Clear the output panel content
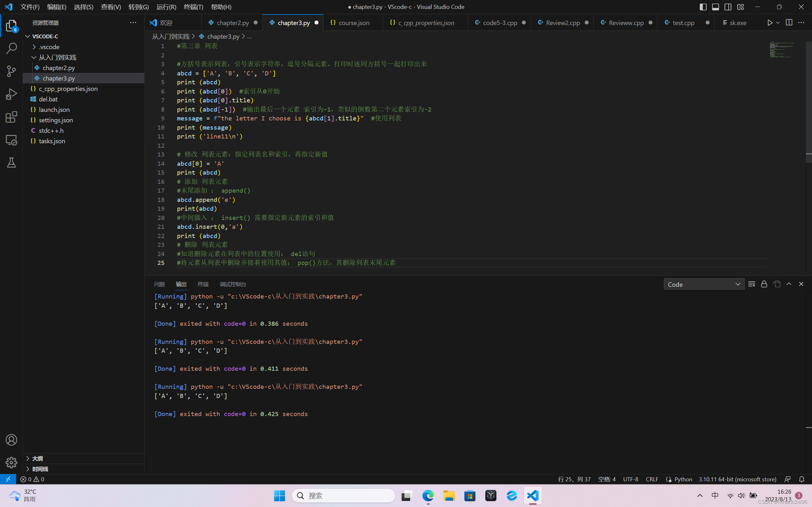Screen dimensions: 812x507 click(x=752, y=284)
